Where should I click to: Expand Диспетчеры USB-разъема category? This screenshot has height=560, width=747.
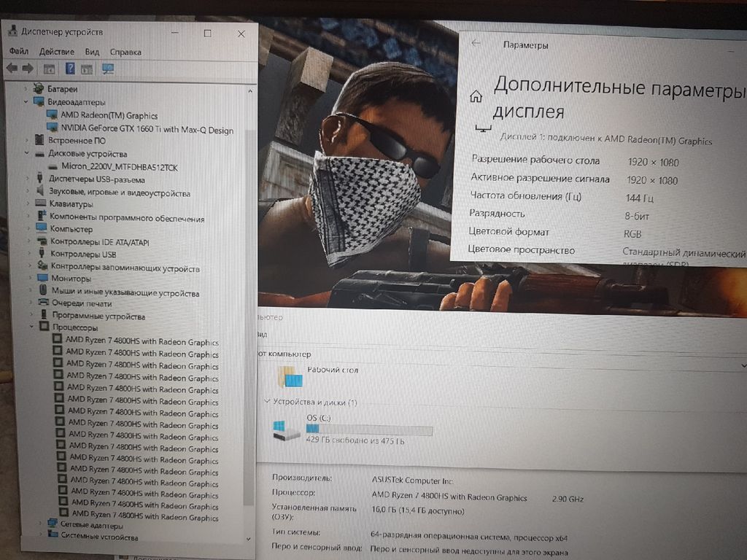[x=28, y=179]
